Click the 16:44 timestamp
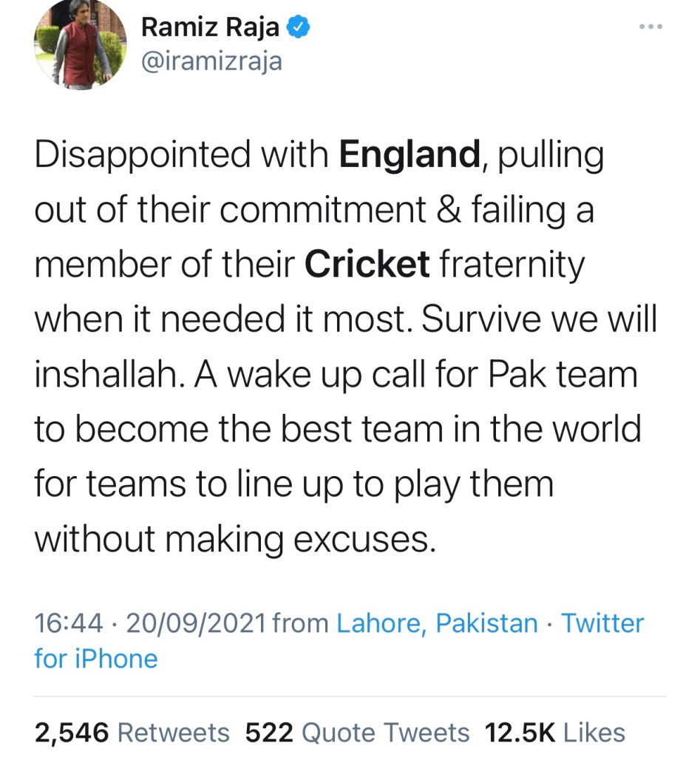 tap(68, 624)
